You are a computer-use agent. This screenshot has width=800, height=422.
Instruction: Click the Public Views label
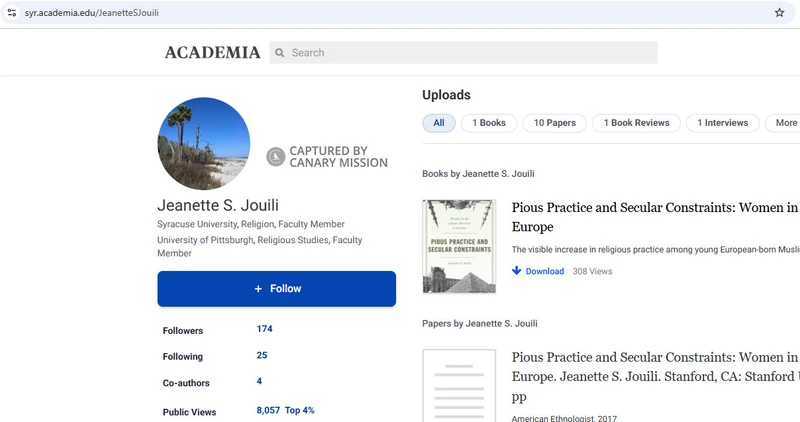[189, 412]
